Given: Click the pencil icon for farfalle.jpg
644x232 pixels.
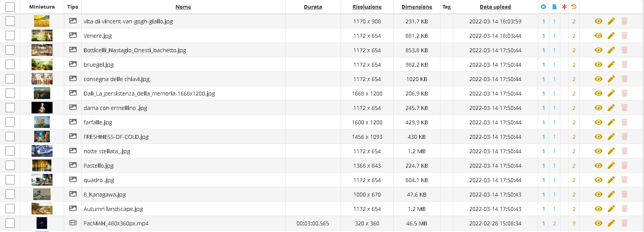Looking at the screenshot, I should pos(611,122).
